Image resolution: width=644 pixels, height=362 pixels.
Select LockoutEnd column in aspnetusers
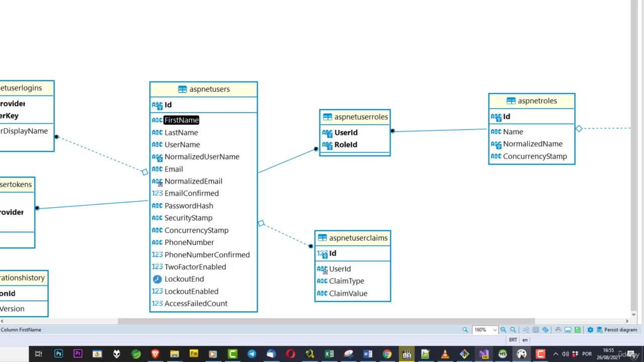[x=184, y=279]
